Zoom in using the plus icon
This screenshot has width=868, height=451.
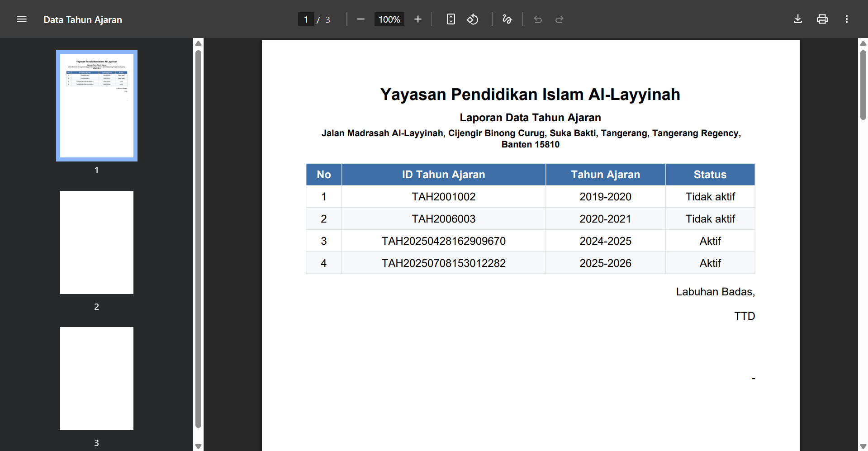(417, 19)
